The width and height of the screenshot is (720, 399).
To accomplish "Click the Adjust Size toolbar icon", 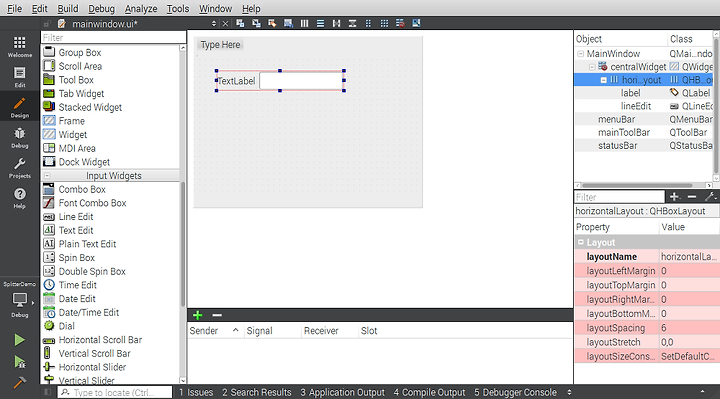I will coord(416,23).
